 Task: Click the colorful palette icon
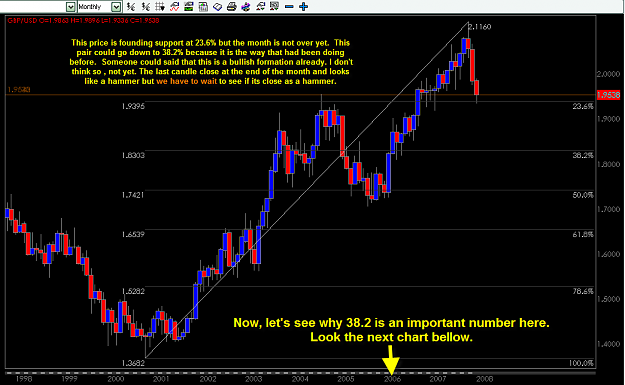[x=246, y=6]
